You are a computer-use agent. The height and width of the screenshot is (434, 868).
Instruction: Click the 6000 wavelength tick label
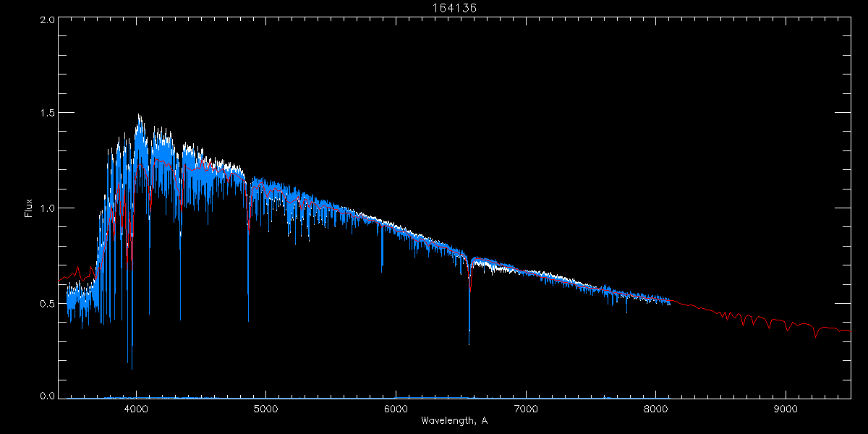(396, 408)
